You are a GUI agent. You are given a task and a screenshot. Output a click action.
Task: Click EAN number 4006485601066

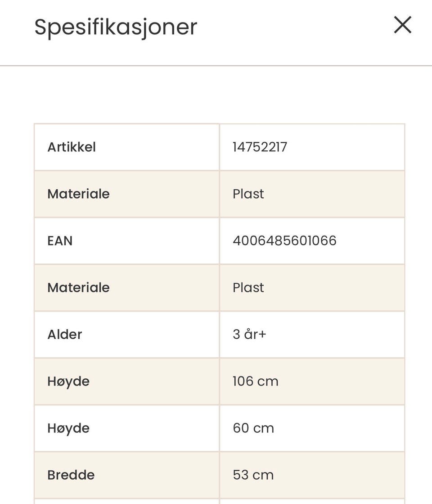coord(284,241)
